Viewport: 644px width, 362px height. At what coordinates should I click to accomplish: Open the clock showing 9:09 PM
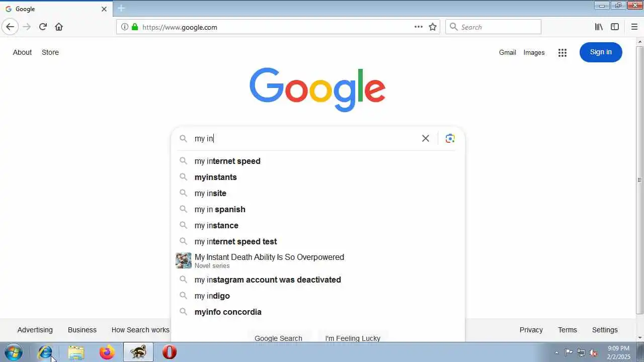coord(618,352)
